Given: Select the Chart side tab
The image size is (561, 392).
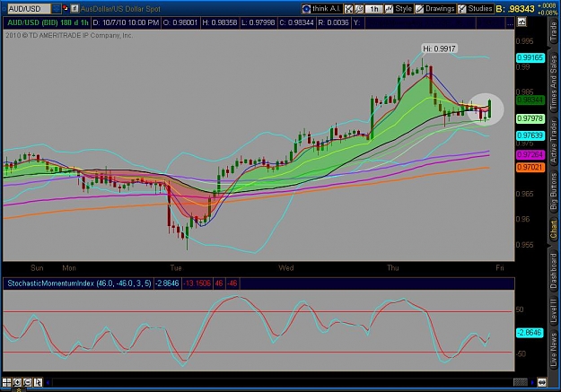Looking at the screenshot, I should (x=554, y=230).
